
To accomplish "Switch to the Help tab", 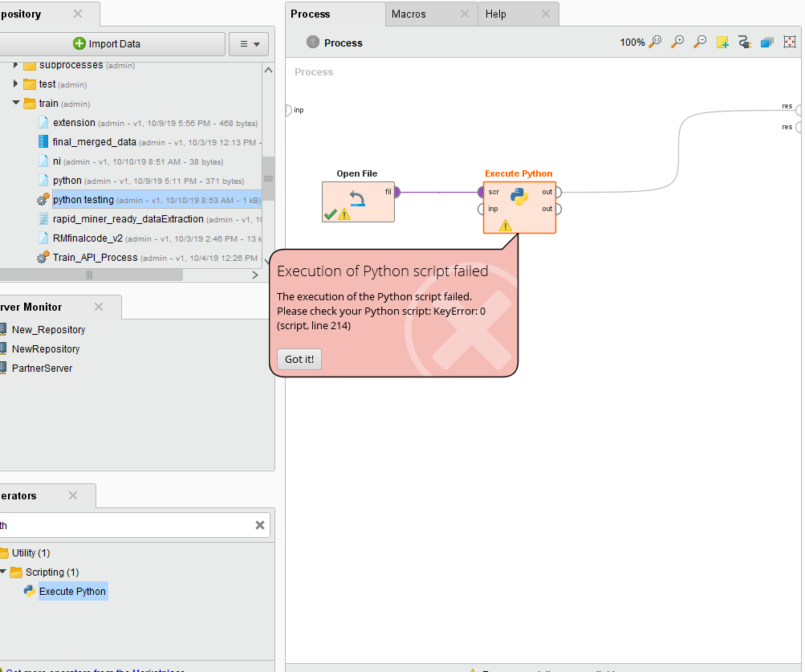I will [495, 14].
